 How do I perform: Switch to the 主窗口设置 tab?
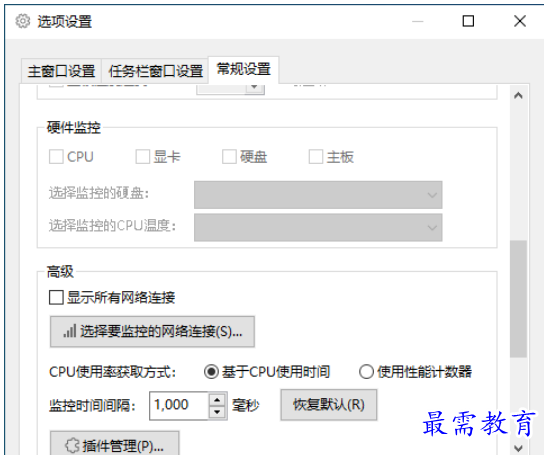[61, 71]
